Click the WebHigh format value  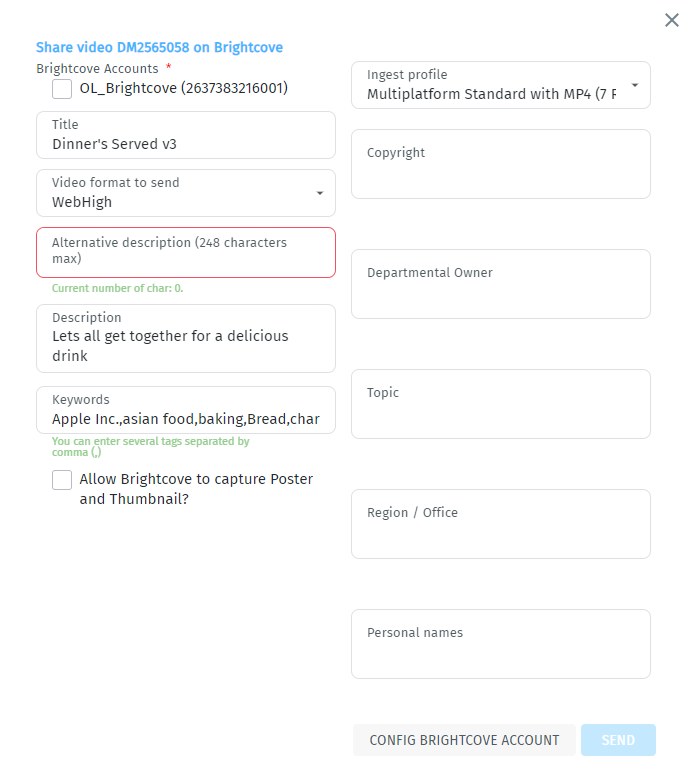tap(82, 202)
